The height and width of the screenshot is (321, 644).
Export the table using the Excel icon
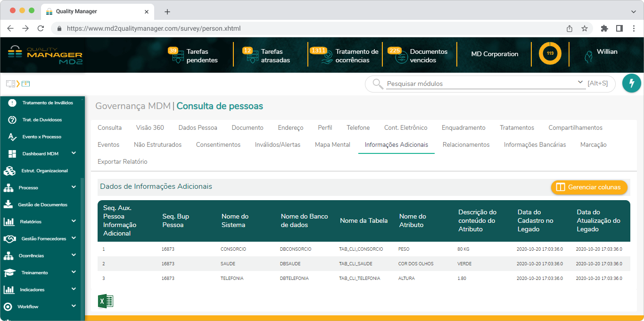click(106, 300)
